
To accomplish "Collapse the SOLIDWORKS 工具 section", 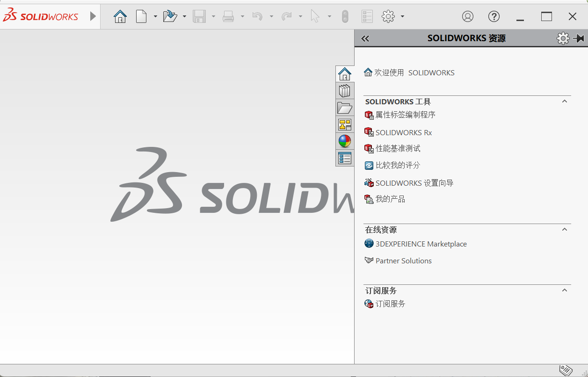I will (x=565, y=101).
